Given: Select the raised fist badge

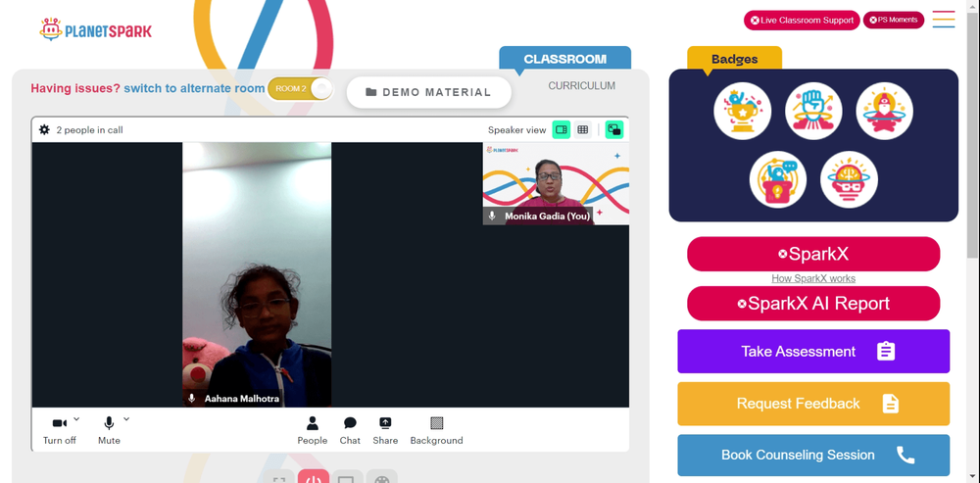Looking at the screenshot, I should click(813, 112).
